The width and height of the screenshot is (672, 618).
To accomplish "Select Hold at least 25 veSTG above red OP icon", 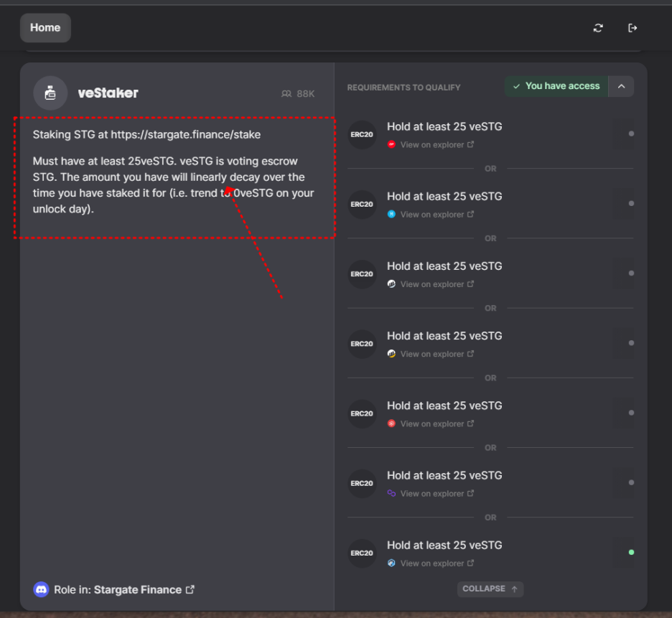I will point(444,127).
